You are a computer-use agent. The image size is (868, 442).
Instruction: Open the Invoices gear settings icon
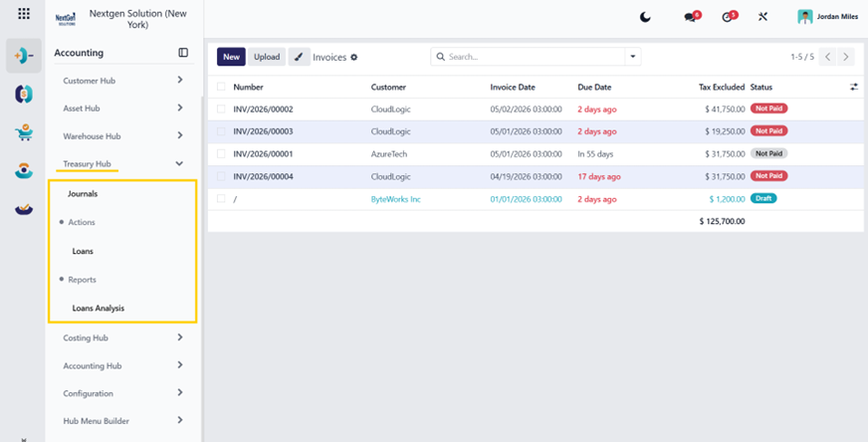(354, 57)
